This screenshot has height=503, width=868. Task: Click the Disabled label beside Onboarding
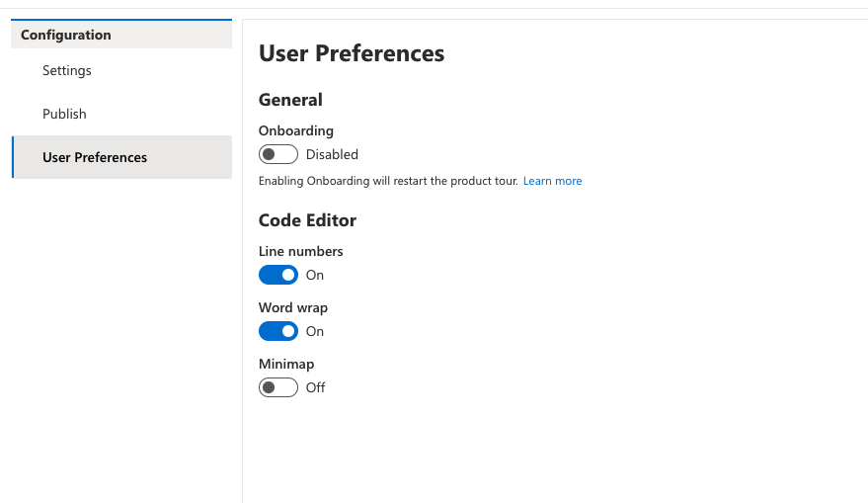(x=332, y=154)
